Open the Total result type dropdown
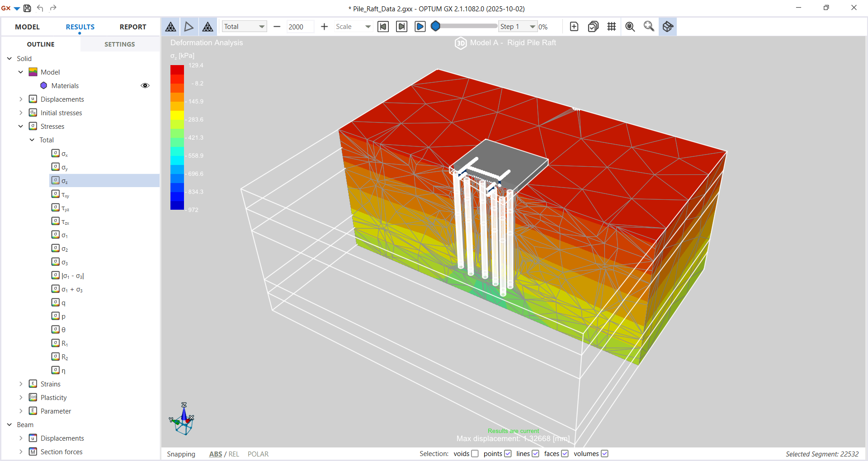Viewport: 868px width, 461px height. click(244, 27)
